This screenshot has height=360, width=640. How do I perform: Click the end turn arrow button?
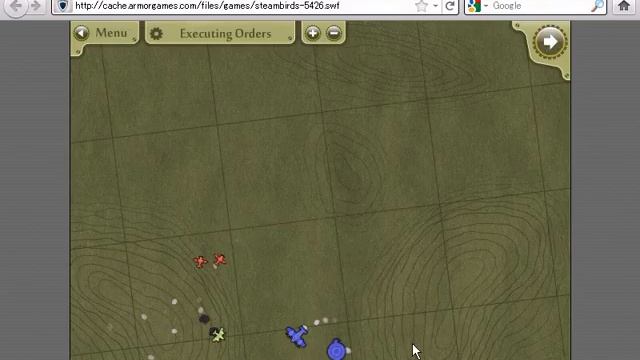click(x=550, y=42)
